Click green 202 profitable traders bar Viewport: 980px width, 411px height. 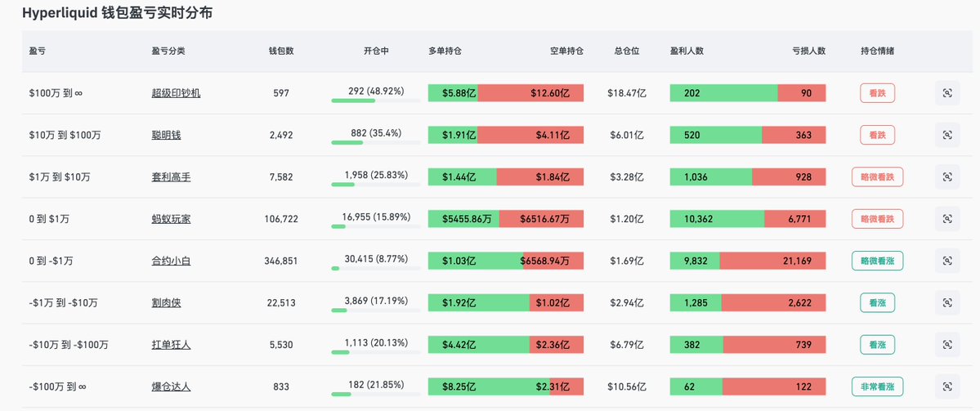(723, 93)
